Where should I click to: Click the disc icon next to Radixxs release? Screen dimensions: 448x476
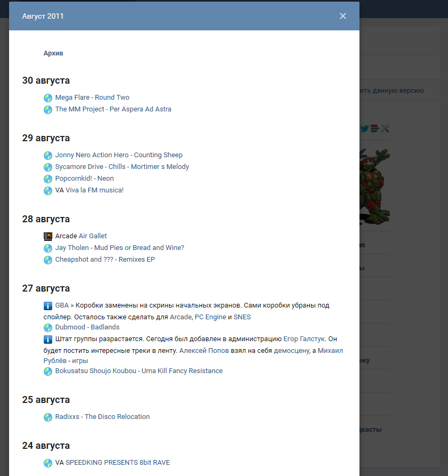tap(48, 417)
